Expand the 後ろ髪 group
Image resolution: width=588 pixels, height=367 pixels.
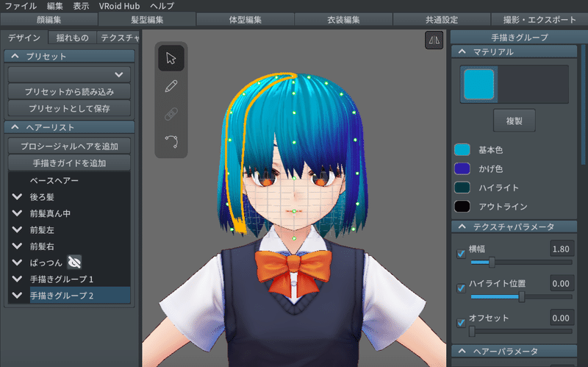tap(17, 196)
